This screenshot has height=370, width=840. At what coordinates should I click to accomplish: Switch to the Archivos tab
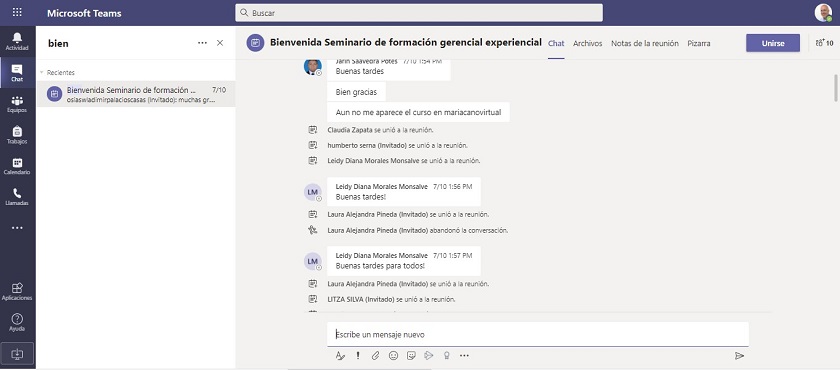pos(588,43)
